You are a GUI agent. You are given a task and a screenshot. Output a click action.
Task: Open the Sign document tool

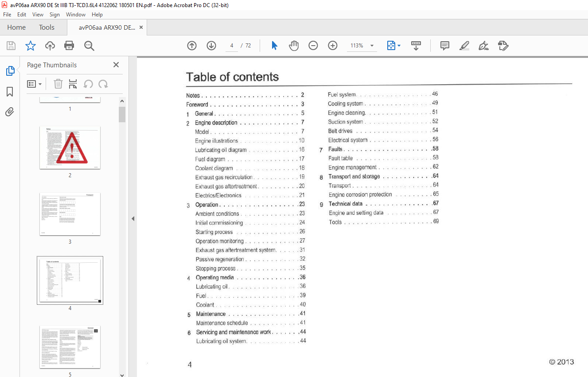click(483, 46)
